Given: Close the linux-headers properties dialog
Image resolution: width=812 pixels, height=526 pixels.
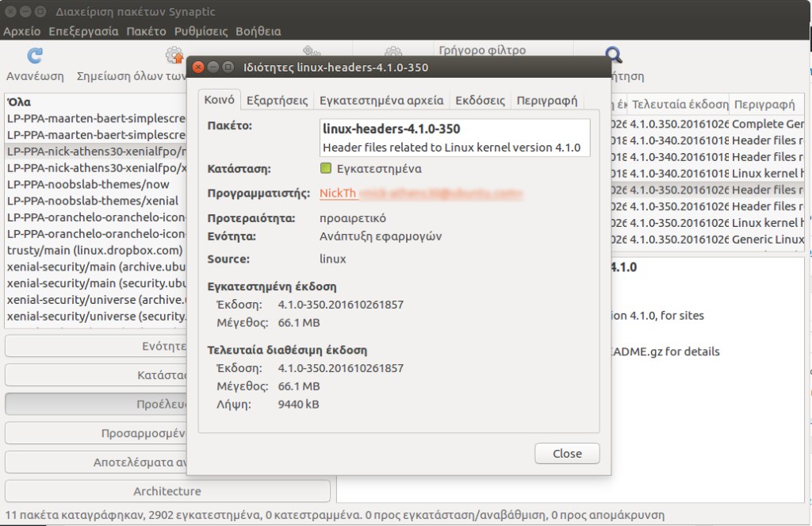Looking at the screenshot, I should pyautogui.click(x=567, y=453).
